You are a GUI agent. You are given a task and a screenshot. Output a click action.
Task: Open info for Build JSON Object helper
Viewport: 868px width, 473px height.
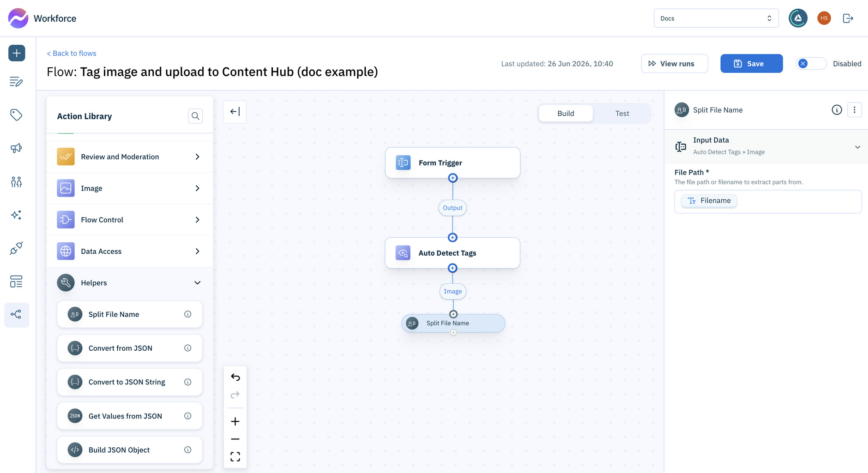click(188, 450)
